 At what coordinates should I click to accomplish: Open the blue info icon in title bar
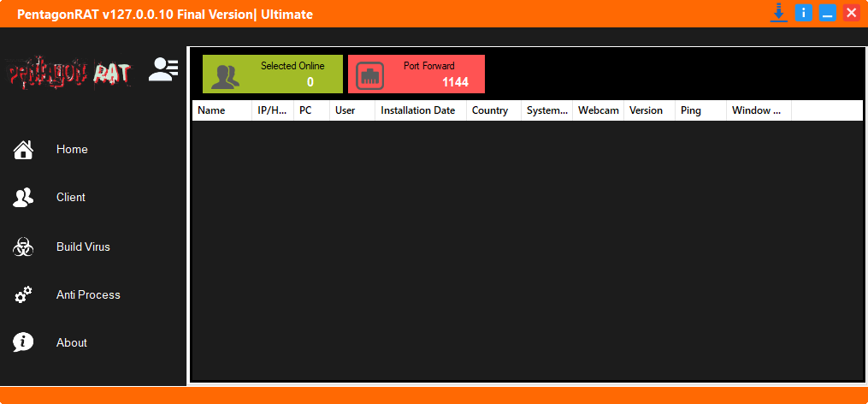pyautogui.click(x=803, y=13)
